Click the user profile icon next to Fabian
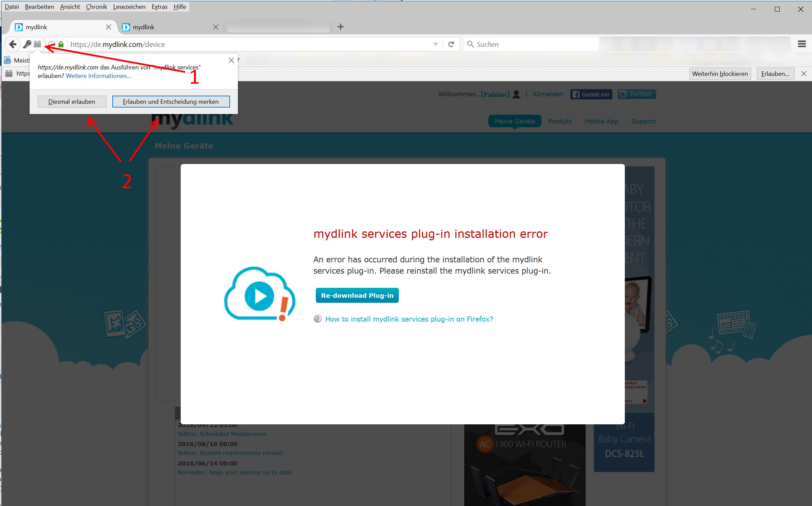The image size is (812, 506). pyautogui.click(x=516, y=94)
